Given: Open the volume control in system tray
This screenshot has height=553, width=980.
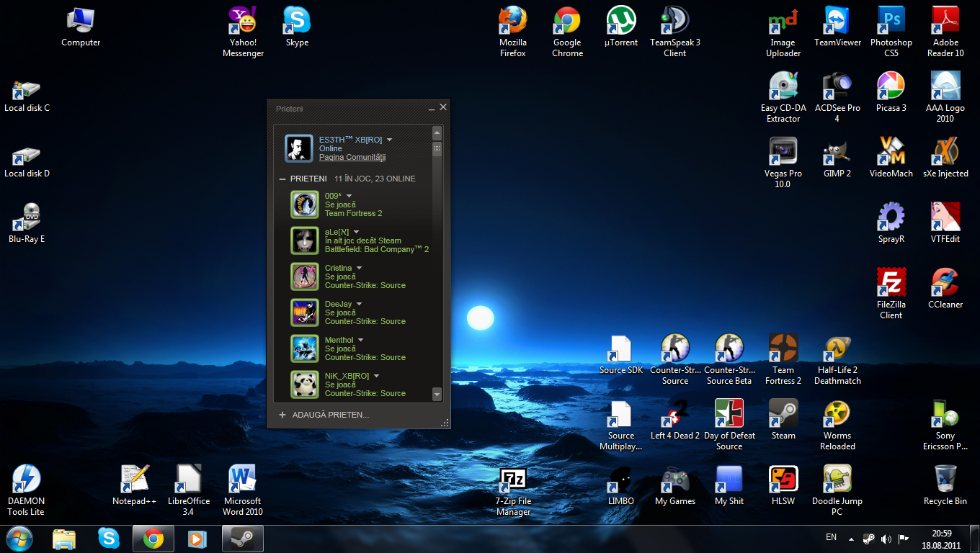Looking at the screenshot, I should tap(886, 539).
